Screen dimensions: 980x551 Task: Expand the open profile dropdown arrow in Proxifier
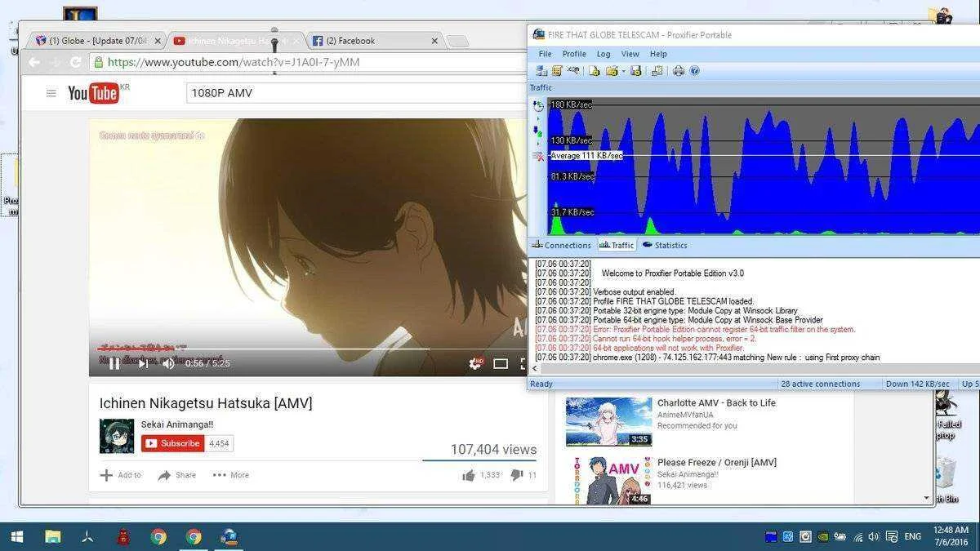tap(623, 71)
